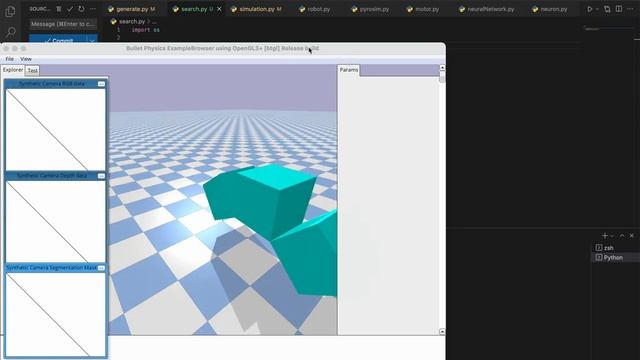Click the checkmark commit icon in Source Control header
The width and height of the screenshot is (640, 360).
[70, 9]
